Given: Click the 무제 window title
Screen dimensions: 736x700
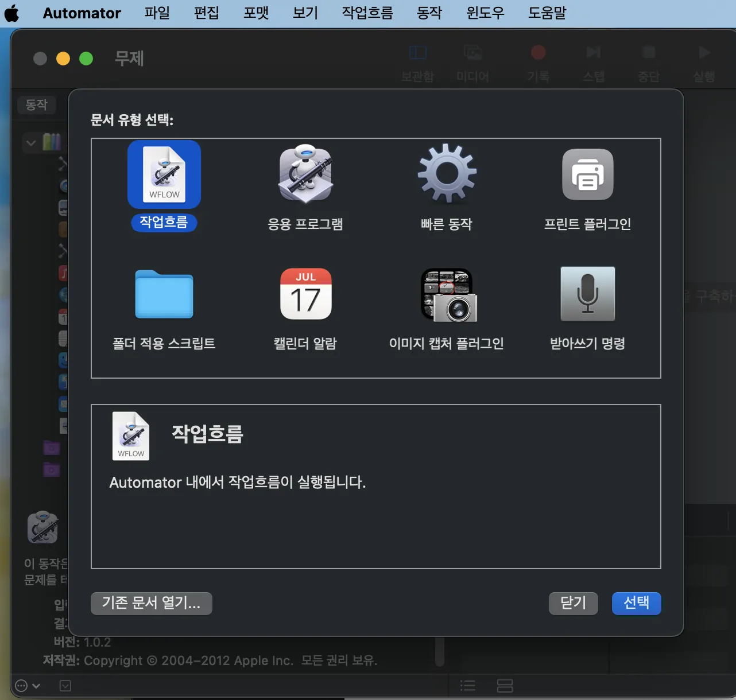Looking at the screenshot, I should pos(129,58).
